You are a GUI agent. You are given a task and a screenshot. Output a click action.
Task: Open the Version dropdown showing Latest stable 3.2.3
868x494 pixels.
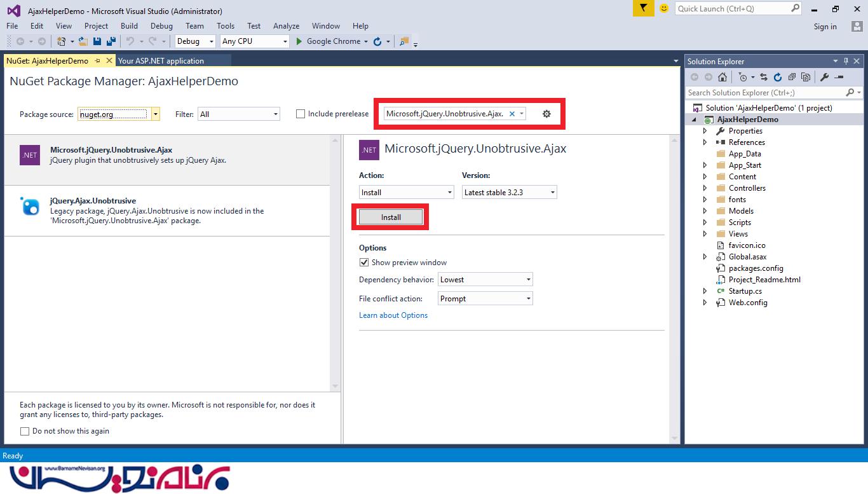(509, 192)
